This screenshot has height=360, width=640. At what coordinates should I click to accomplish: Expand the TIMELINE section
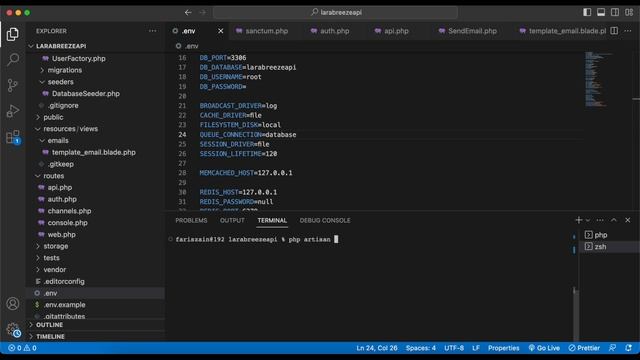coord(96,336)
